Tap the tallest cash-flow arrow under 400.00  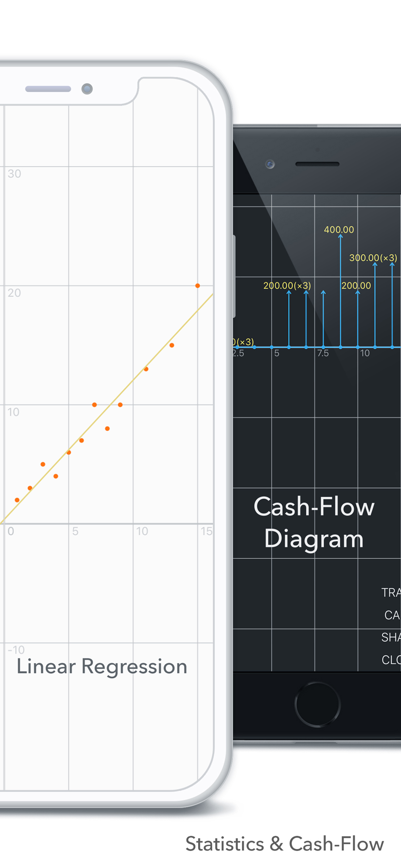tap(340, 290)
